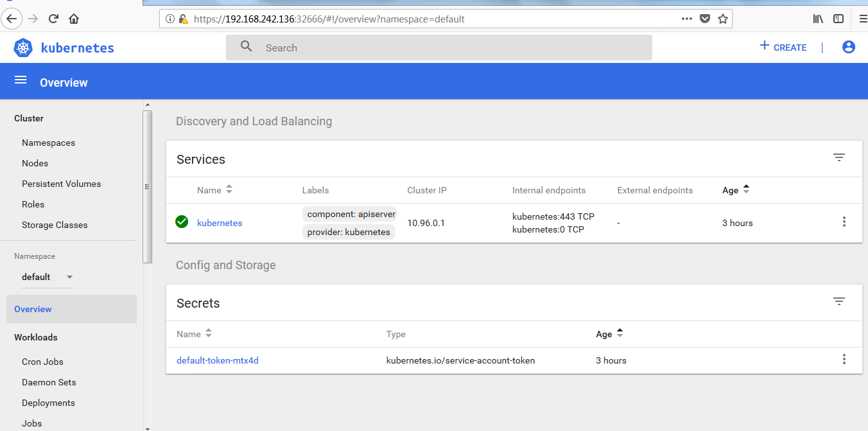Open Cron Jobs under Workloads

point(42,362)
